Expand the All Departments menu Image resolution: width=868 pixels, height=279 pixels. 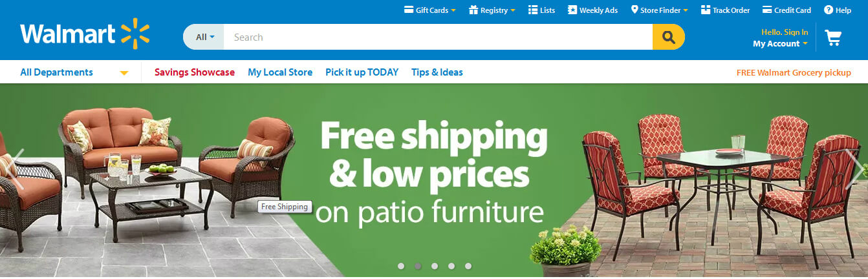click(x=74, y=72)
